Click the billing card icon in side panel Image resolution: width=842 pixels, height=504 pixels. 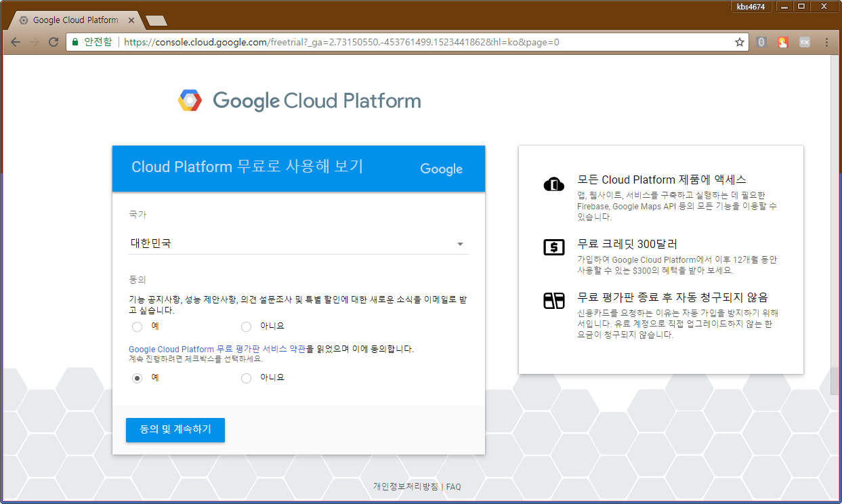[x=553, y=301]
